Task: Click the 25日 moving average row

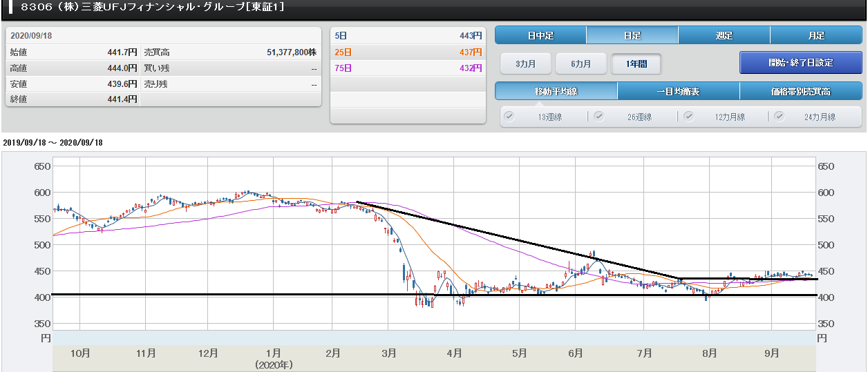Action: [408, 52]
